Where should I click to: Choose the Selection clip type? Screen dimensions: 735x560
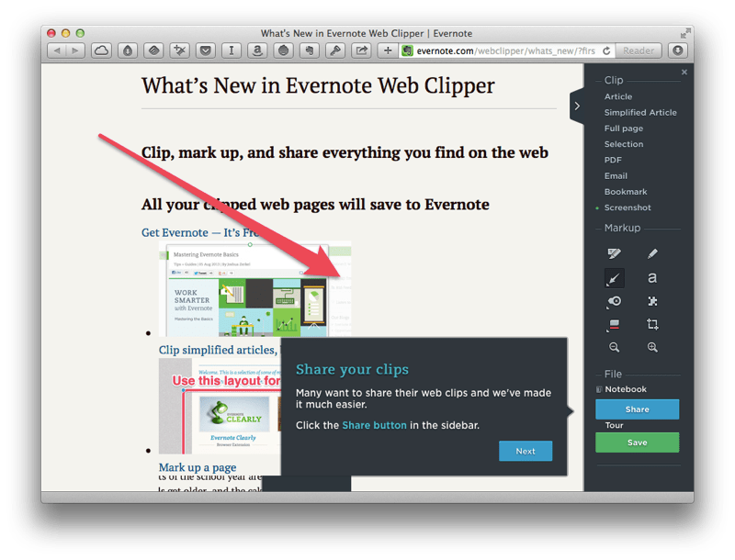624,144
